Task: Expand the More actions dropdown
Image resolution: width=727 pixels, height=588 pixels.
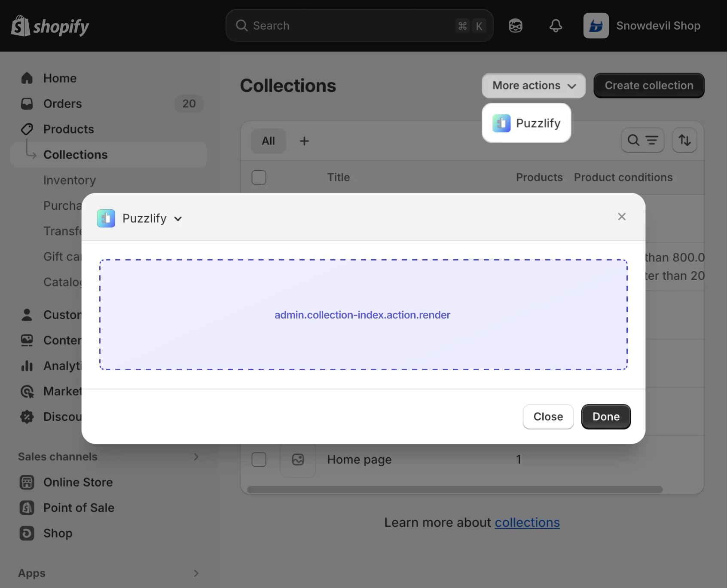Action: pos(534,86)
